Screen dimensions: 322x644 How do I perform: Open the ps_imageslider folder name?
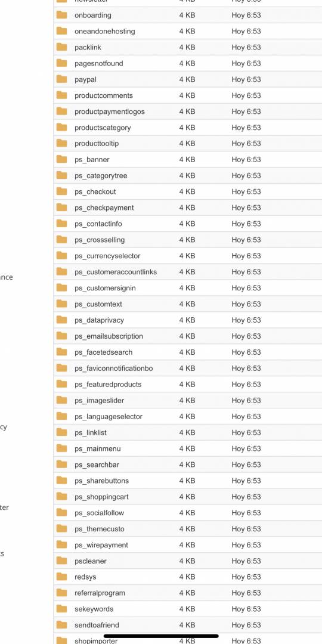pos(100,401)
